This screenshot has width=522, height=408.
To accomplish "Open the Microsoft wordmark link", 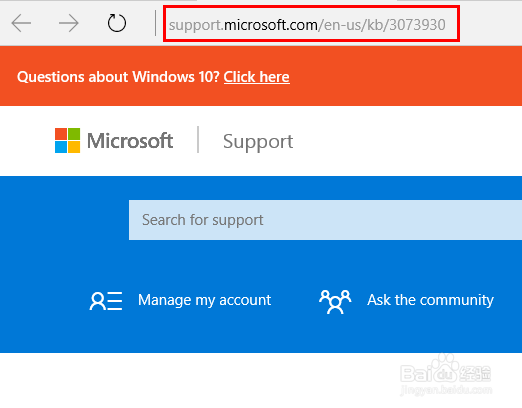I will click(130, 140).
